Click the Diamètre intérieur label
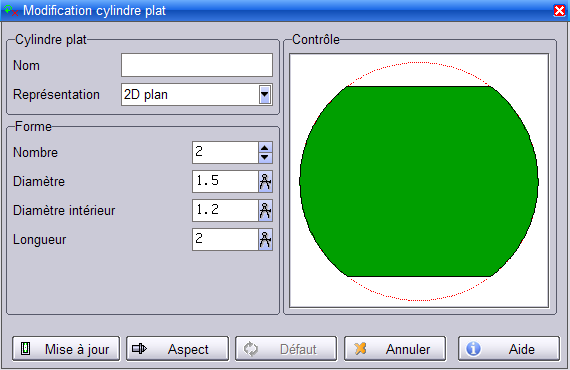This screenshot has height=370, width=570. [x=64, y=210]
